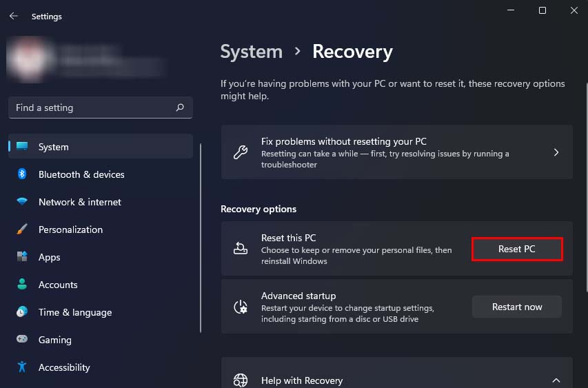The width and height of the screenshot is (588, 388).
Task: Click the back arrow icon
Action: click(x=14, y=16)
